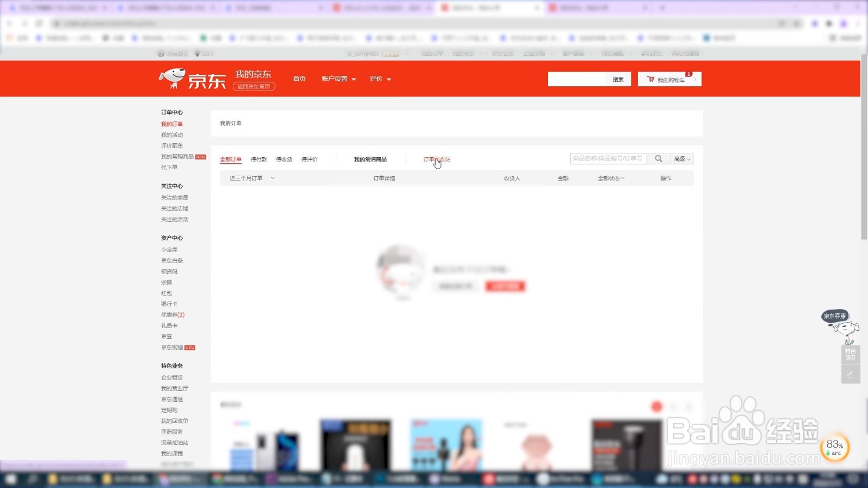Open 京东白条 in sidebar
Viewport: 868px width, 488px height.
pos(172,261)
